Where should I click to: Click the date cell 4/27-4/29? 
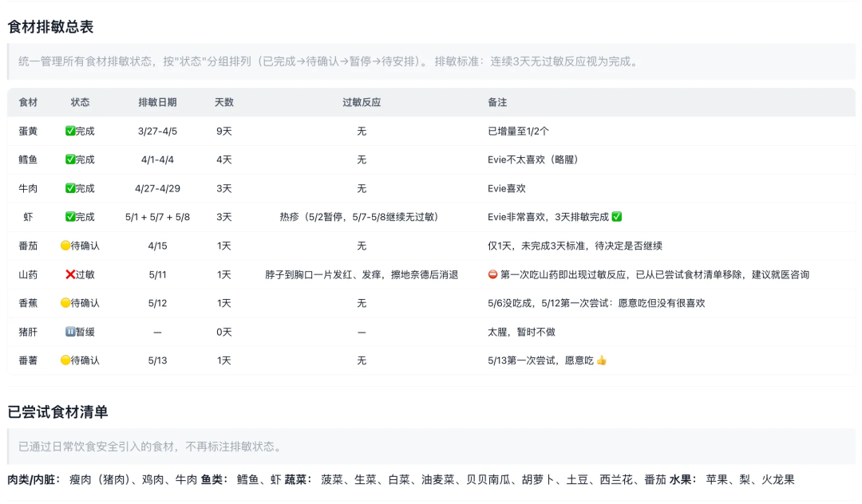point(157,188)
